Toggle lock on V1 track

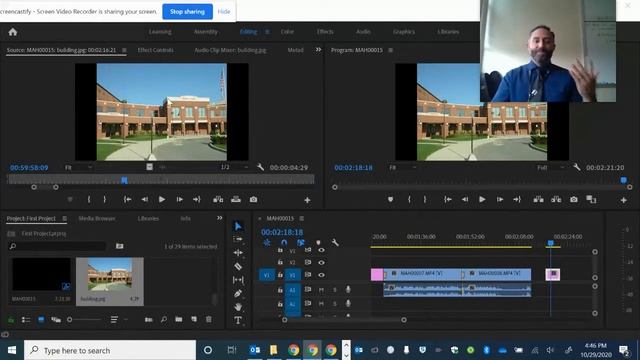(x=280, y=275)
